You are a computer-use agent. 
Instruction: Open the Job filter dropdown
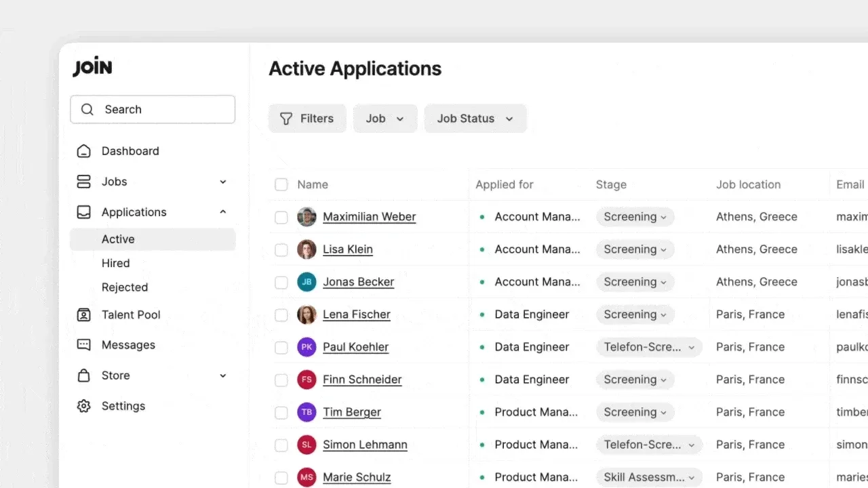point(385,119)
